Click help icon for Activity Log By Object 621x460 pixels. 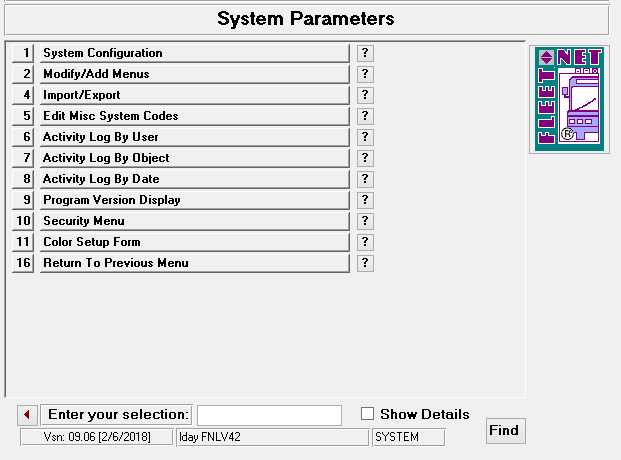(x=366, y=158)
